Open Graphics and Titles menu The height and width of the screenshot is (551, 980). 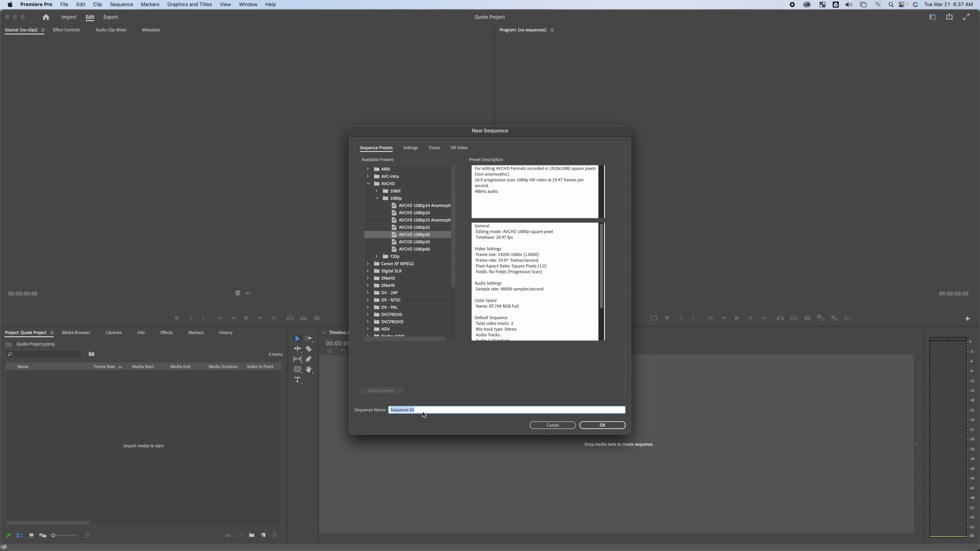(189, 4)
